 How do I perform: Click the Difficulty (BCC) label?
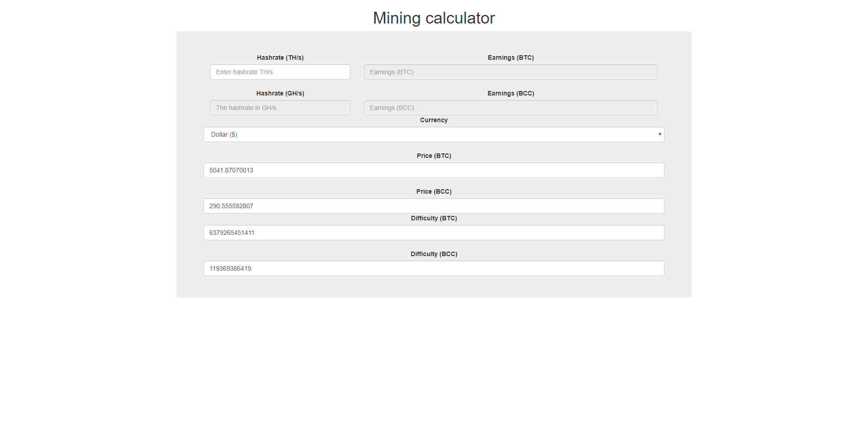[434, 254]
